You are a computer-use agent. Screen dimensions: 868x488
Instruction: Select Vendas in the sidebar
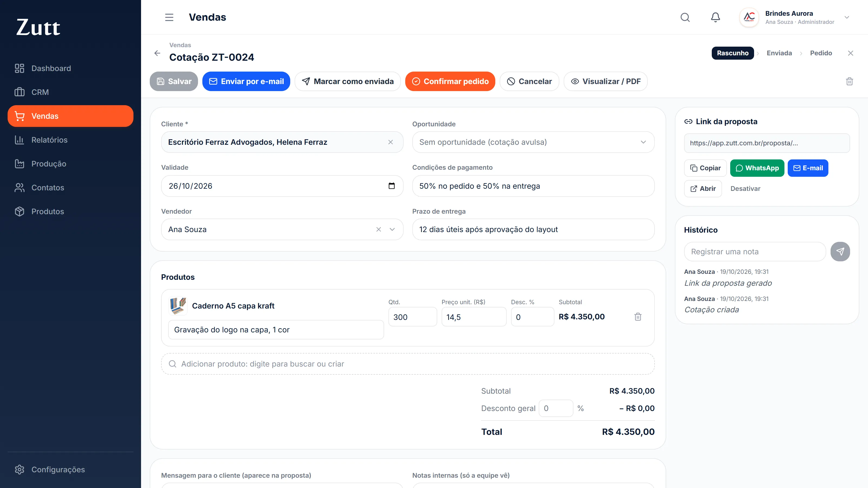coord(71,116)
